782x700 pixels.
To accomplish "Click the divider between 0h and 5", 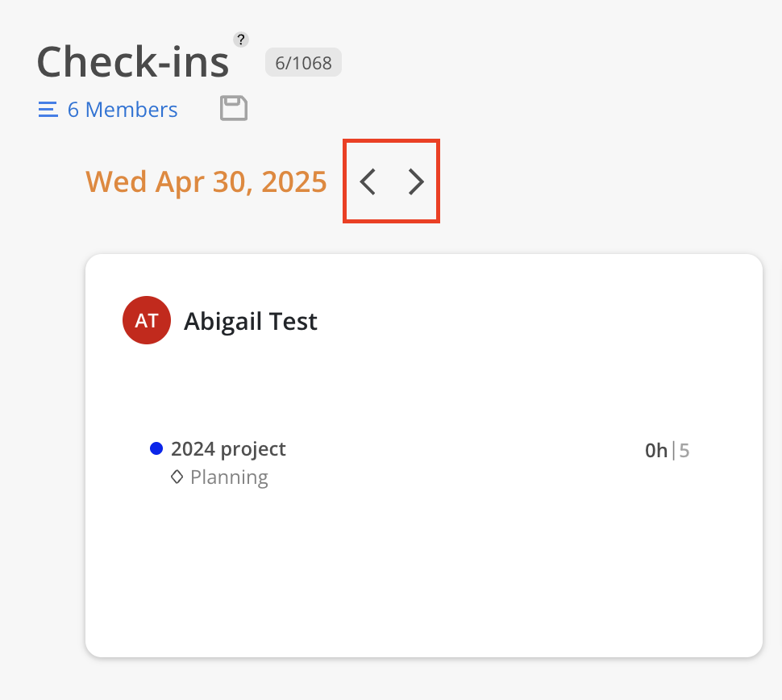I will tap(674, 451).
